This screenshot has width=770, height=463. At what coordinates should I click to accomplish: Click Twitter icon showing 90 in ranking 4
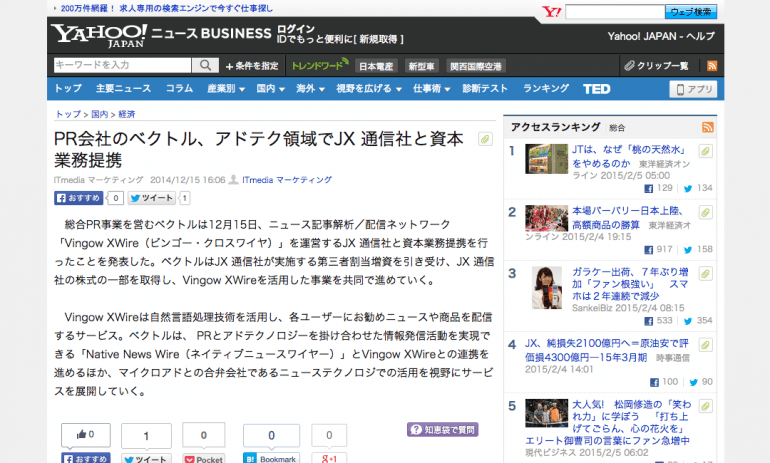pos(693,382)
